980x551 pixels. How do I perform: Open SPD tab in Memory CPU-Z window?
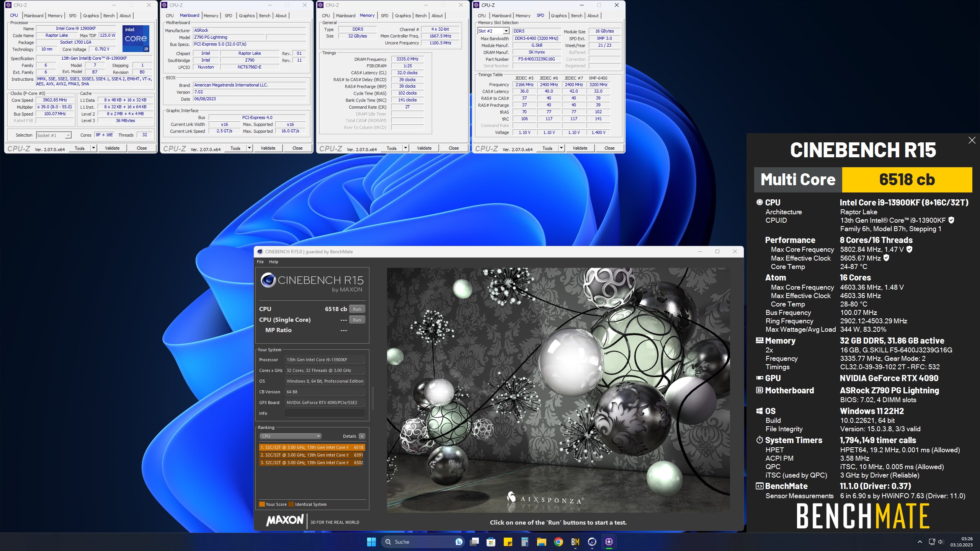pos(385,16)
